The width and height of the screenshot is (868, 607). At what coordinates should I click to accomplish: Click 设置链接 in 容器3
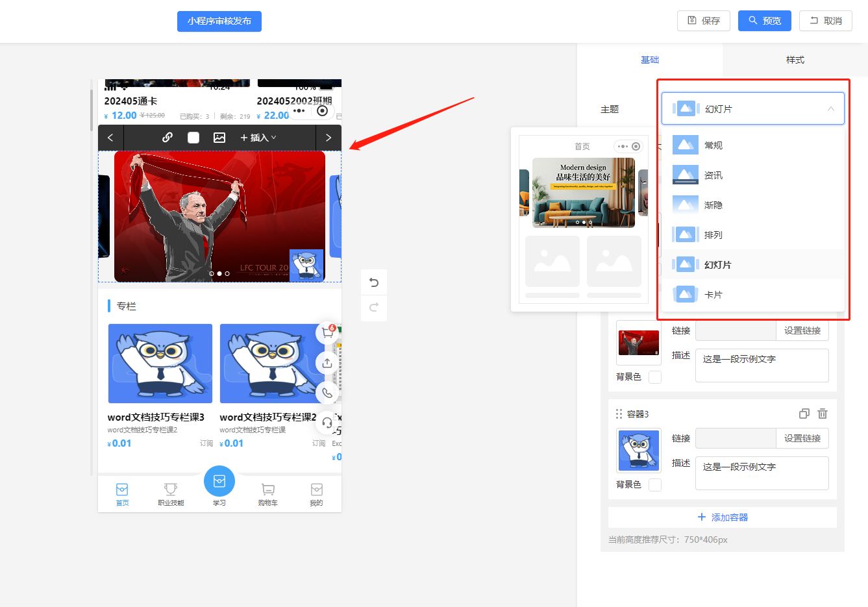[802, 438]
